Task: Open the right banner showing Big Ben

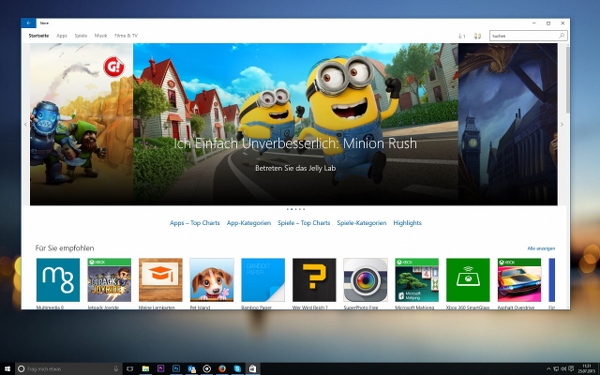Action: coord(508,124)
